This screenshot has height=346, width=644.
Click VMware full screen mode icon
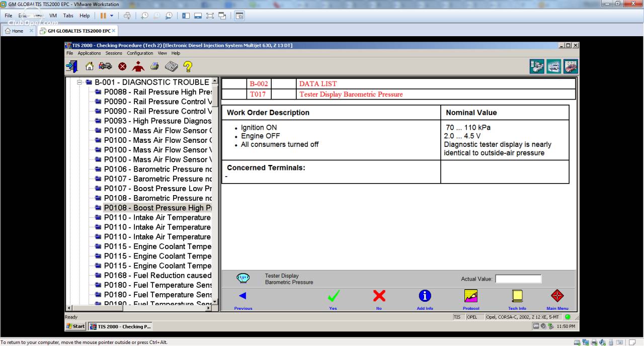(x=210, y=16)
